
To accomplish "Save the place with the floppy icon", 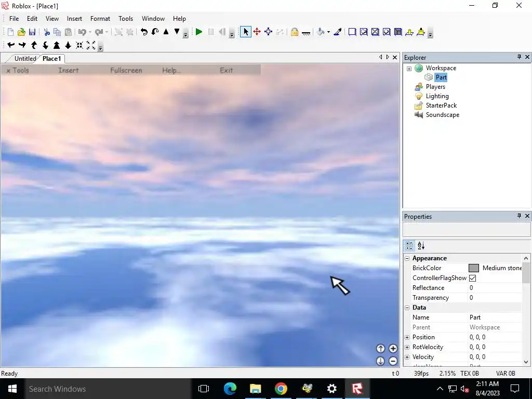I will (x=32, y=32).
